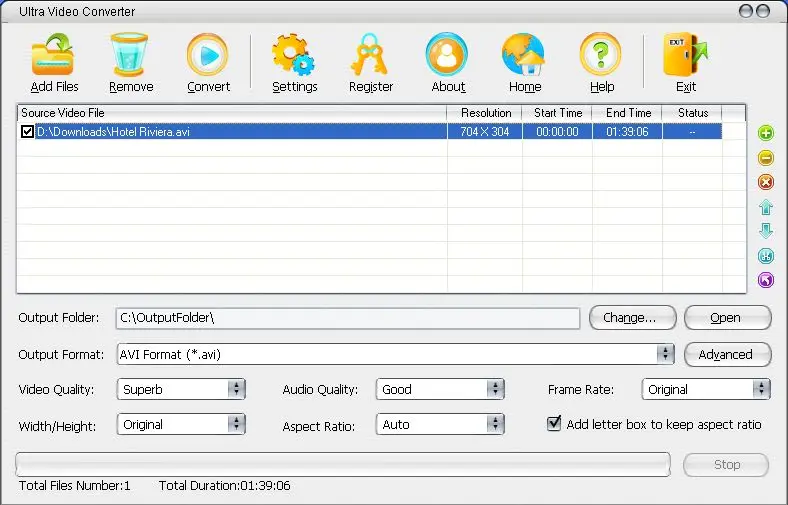This screenshot has height=505, width=788.
Task: Click the Resolution column header
Action: click(x=485, y=113)
